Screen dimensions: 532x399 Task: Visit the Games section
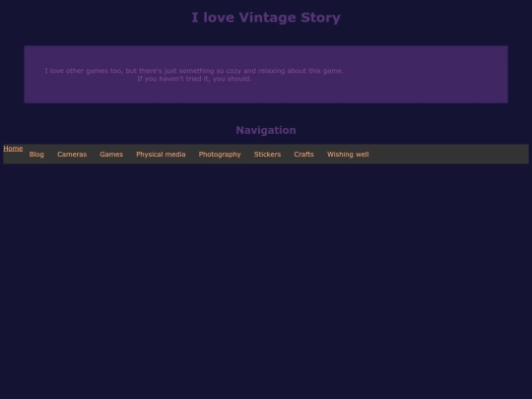point(111,155)
